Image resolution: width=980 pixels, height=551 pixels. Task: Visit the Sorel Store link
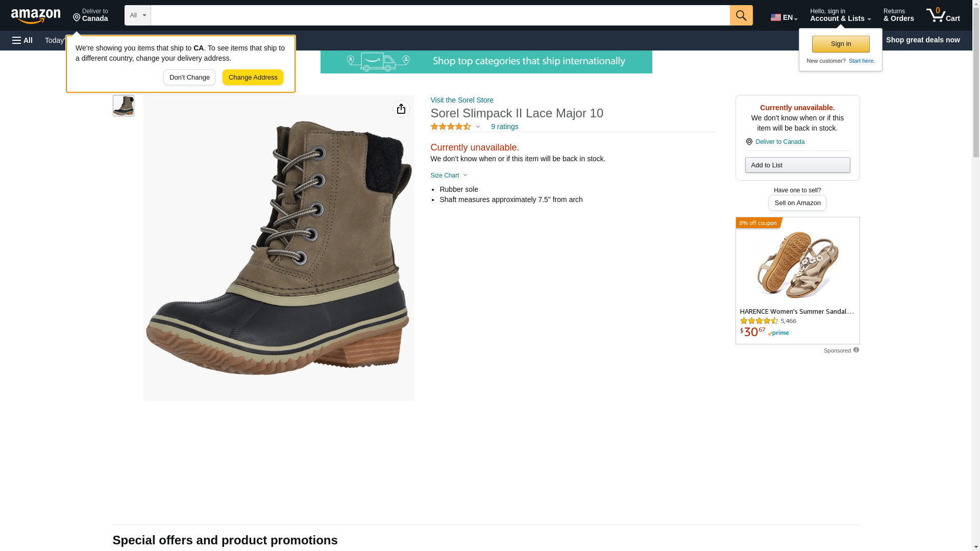[462, 100]
